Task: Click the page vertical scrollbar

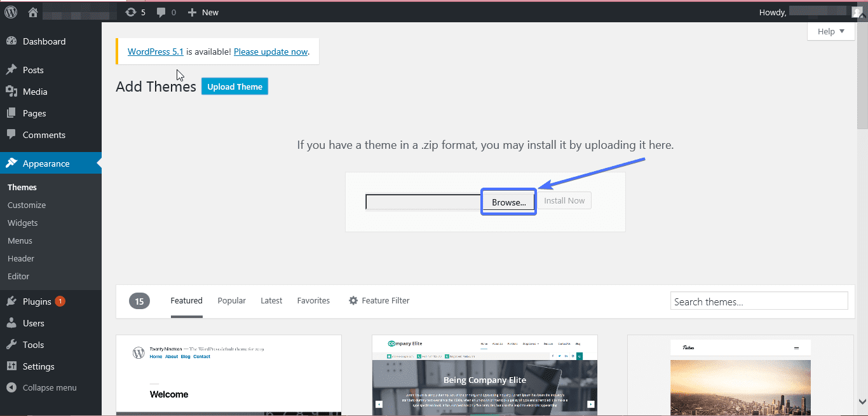Action: (x=862, y=75)
